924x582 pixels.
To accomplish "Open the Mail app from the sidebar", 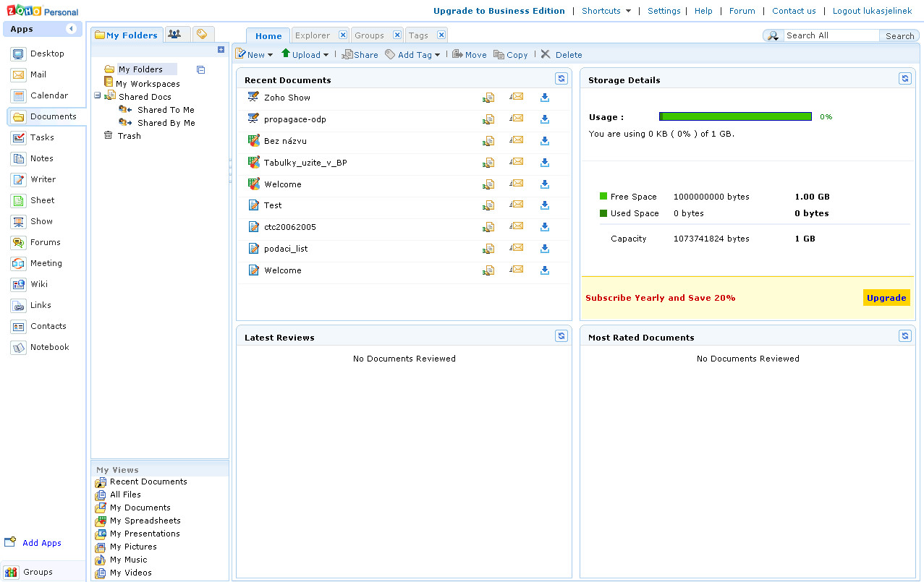I will 29,74.
